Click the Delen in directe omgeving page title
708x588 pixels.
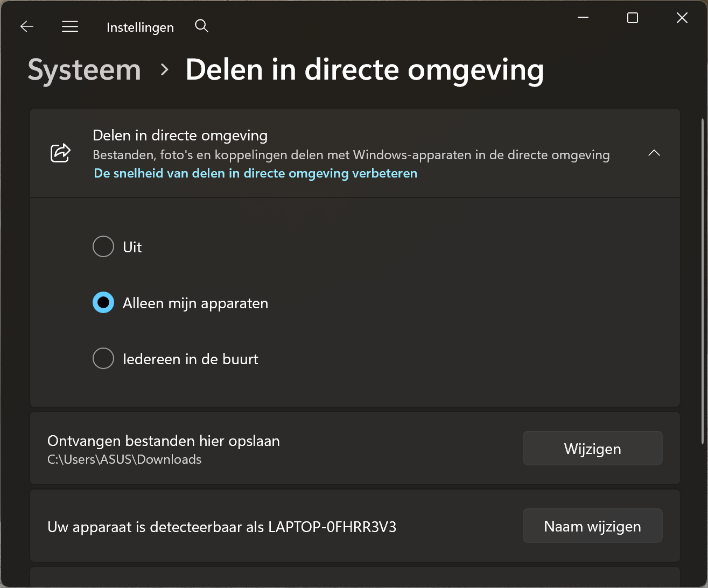pyautogui.click(x=364, y=70)
